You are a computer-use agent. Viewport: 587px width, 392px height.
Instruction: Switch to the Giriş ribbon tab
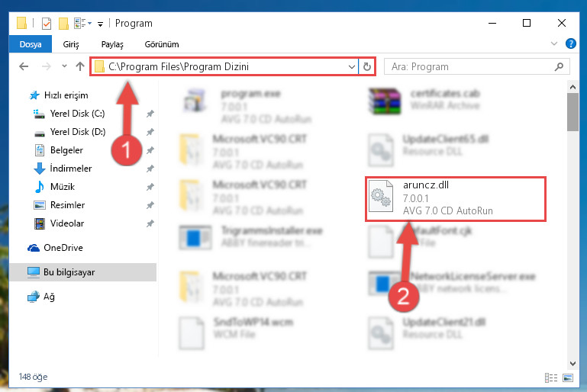click(x=71, y=44)
